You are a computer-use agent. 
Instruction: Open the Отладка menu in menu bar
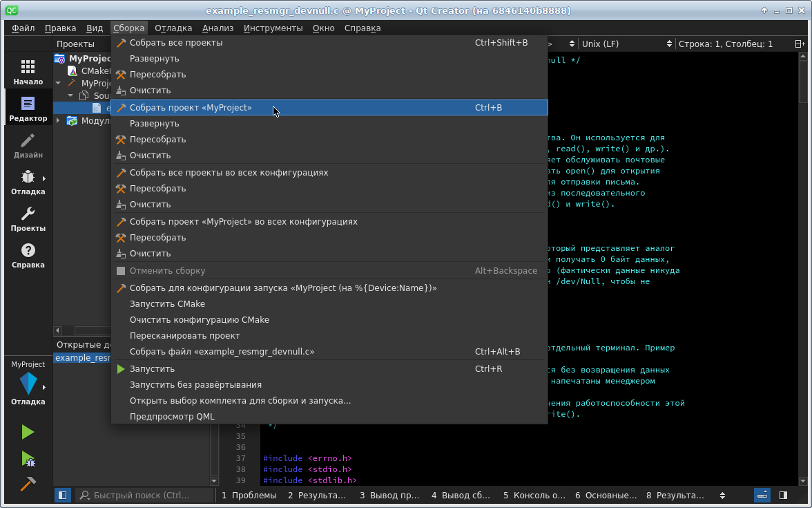[x=173, y=28]
